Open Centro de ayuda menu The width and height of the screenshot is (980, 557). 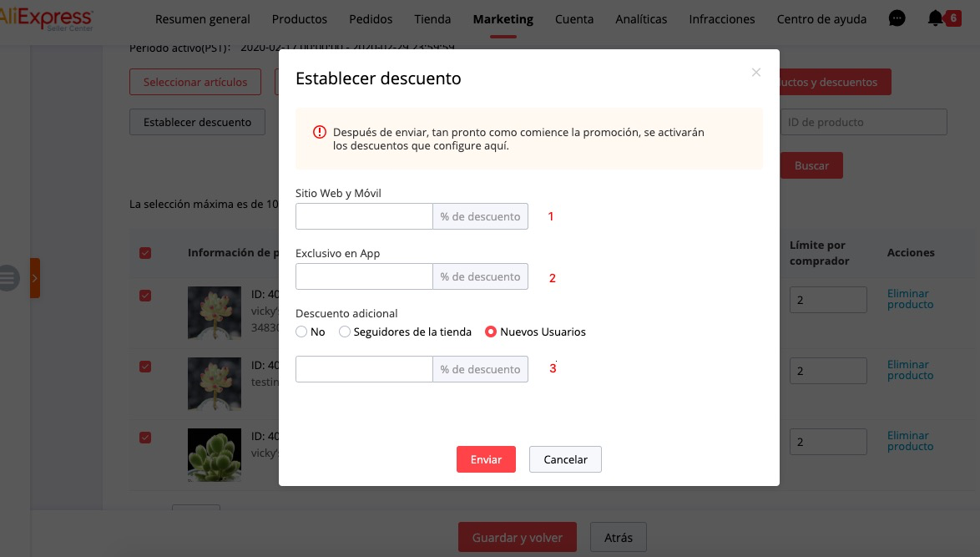pos(822,19)
